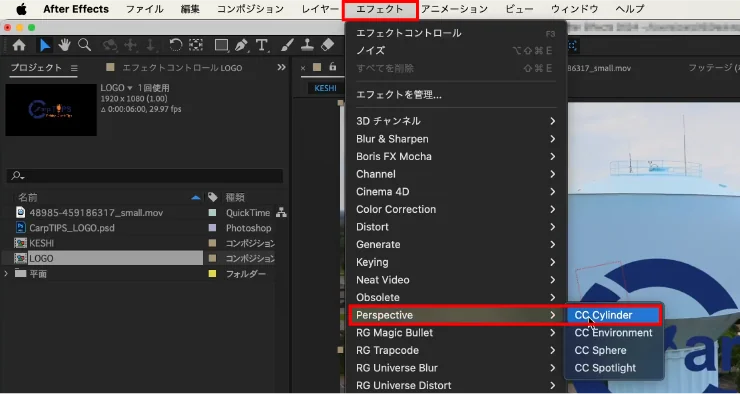Toggle the lock icon on the composition tab
The height and width of the screenshot is (394, 740).
click(333, 67)
